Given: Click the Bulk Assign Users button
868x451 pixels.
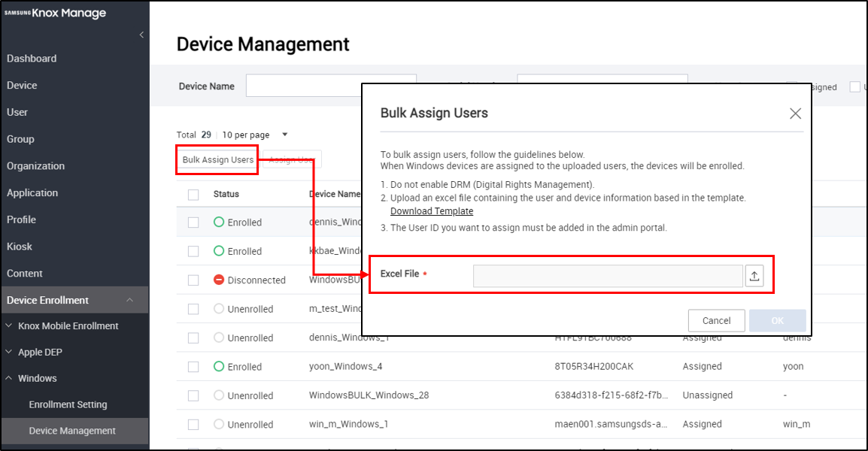Looking at the screenshot, I should (218, 160).
